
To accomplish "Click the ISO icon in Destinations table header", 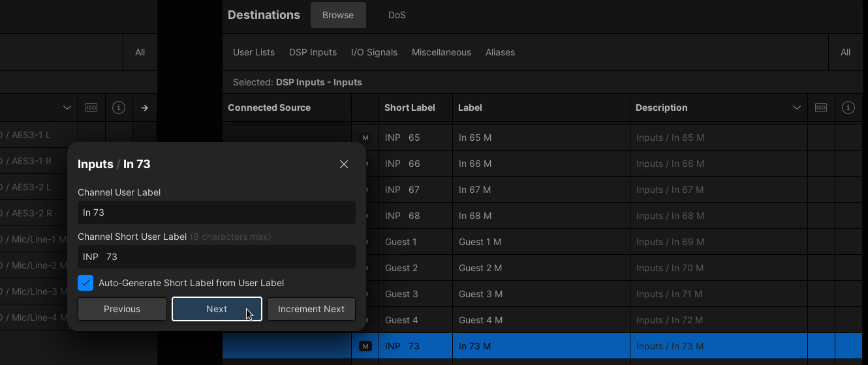I will [821, 108].
